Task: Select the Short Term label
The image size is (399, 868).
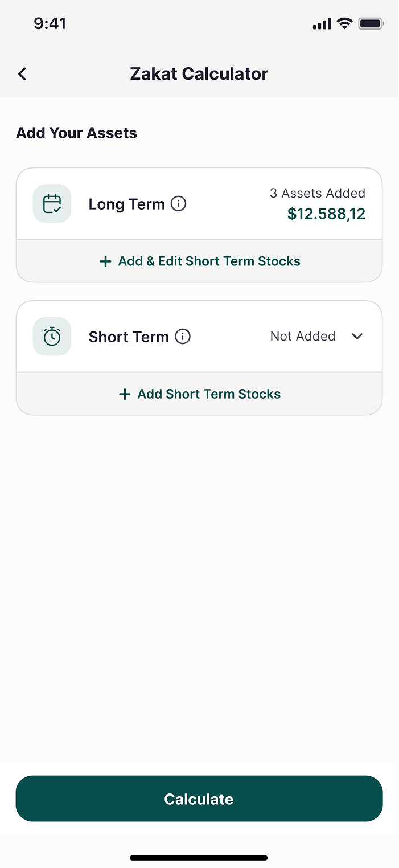Action: [x=129, y=337]
